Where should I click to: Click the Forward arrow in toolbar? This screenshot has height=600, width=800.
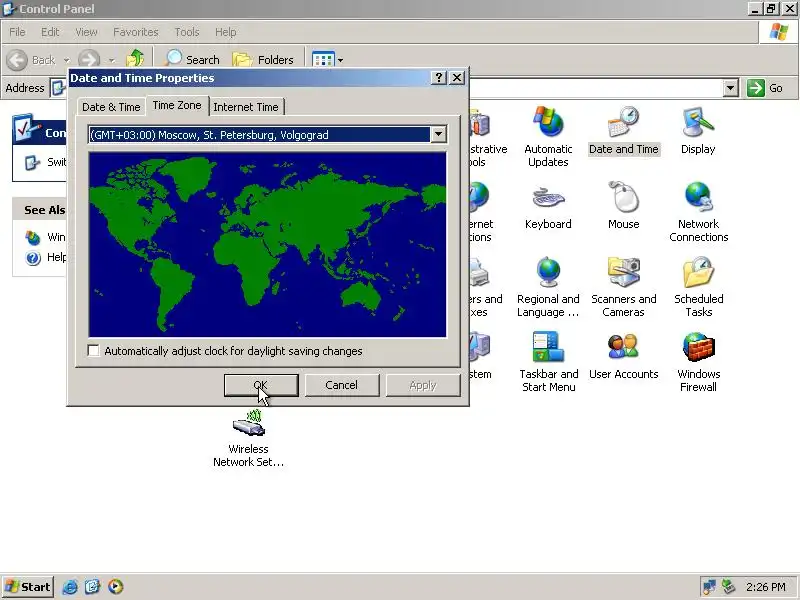89,60
